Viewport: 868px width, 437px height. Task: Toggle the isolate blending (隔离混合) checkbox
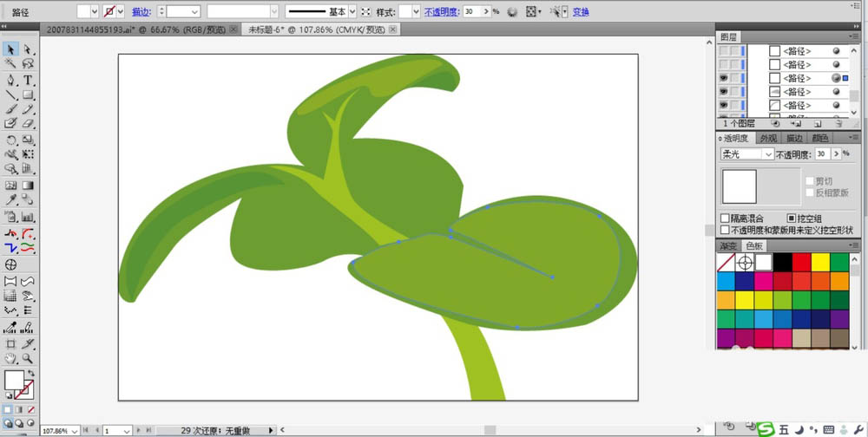[x=725, y=218]
